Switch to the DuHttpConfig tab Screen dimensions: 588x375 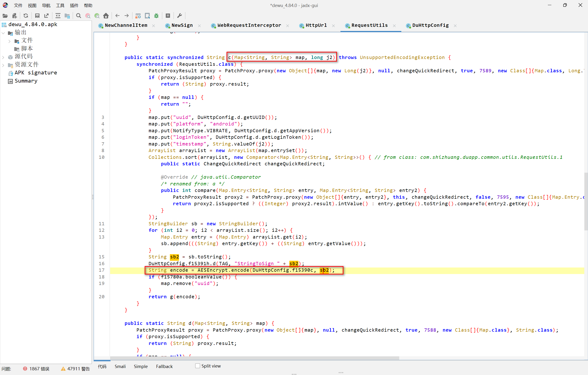point(430,25)
